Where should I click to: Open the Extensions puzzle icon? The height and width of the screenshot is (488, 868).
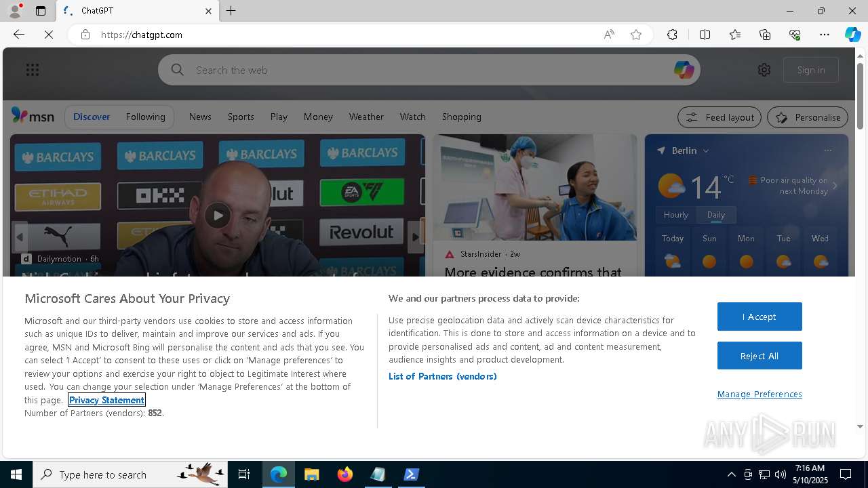672,35
